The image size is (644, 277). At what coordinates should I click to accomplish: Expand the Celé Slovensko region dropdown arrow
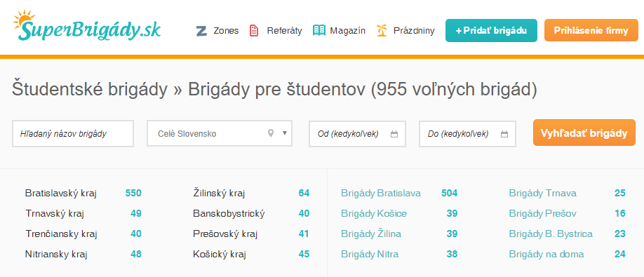point(285,133)
